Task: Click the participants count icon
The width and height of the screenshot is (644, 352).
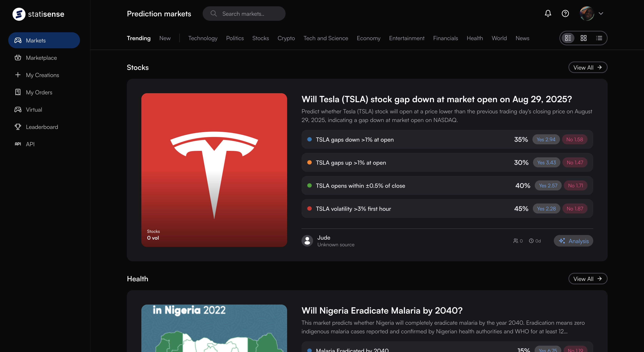Action: click(x=516, y=241)
